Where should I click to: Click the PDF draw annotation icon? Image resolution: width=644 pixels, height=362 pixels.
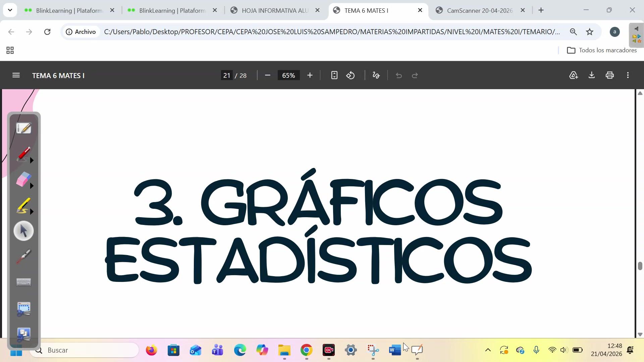click(376, 75)
